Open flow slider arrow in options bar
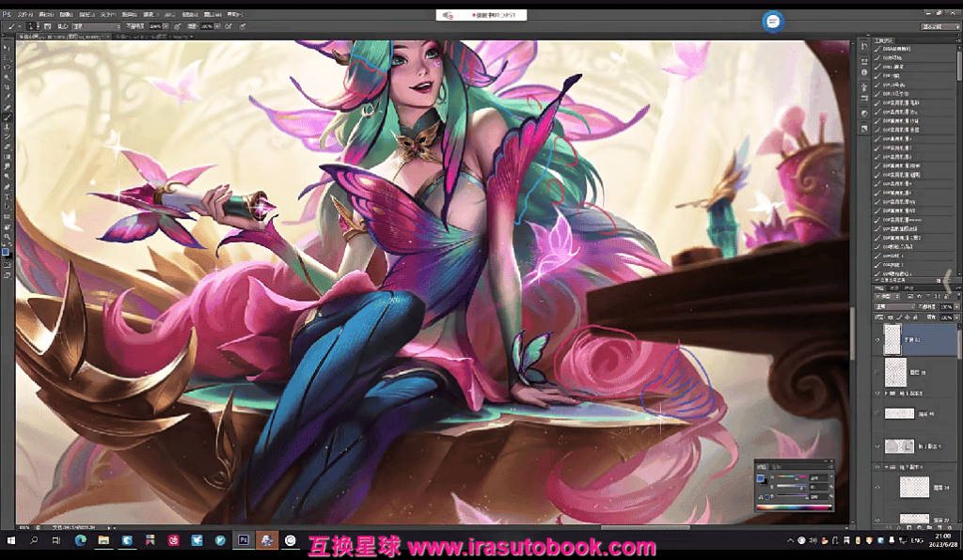963x560 pixels. (217, 26)
